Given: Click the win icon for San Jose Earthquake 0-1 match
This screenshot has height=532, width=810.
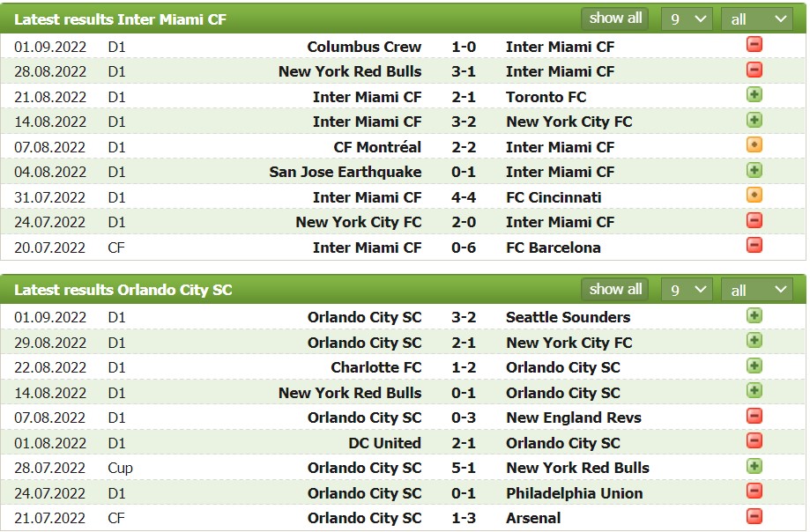Looking at the screenshot, I should pos(754,172).
